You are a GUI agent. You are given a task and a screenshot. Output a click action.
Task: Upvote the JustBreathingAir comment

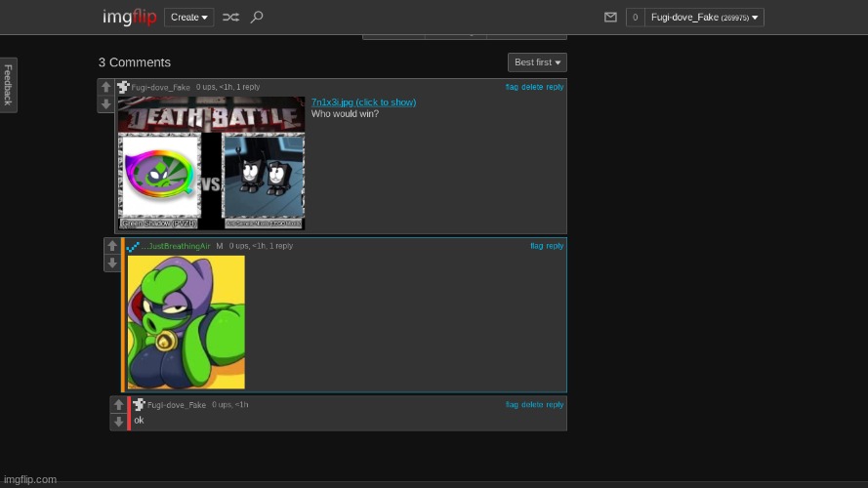coord(112,247)
